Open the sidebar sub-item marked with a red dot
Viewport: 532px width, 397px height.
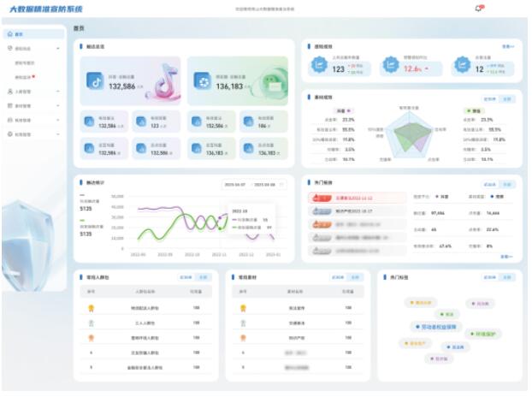tap(23, 77)
